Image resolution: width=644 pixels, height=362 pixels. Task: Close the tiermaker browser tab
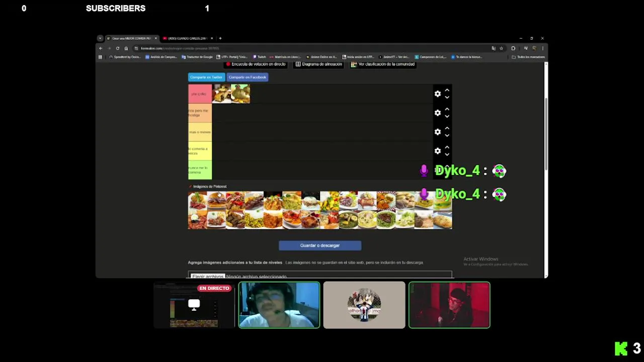(x=156, y=38)
